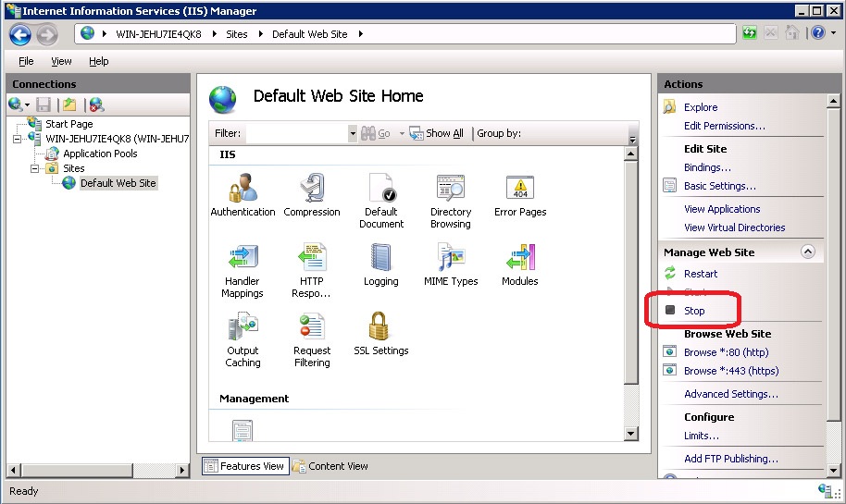Click the Explore action link
This screenshot has width=846, height=504.
701,106
